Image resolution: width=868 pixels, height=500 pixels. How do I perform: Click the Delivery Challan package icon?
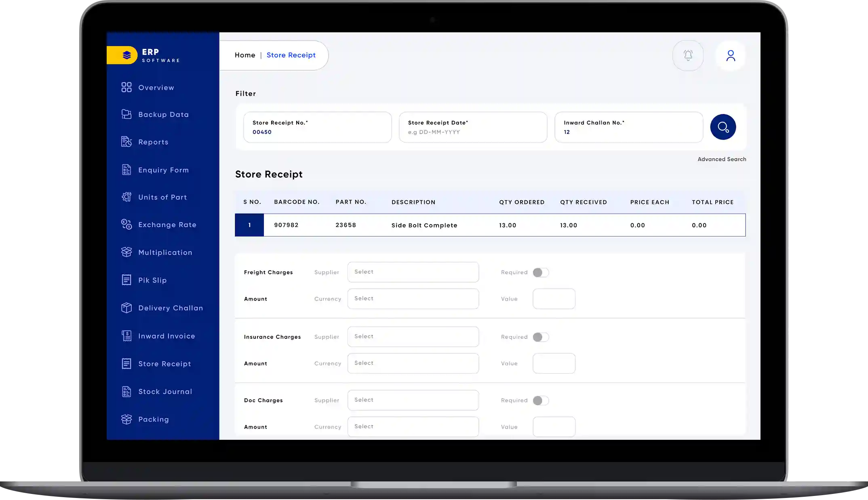point(126,308)
